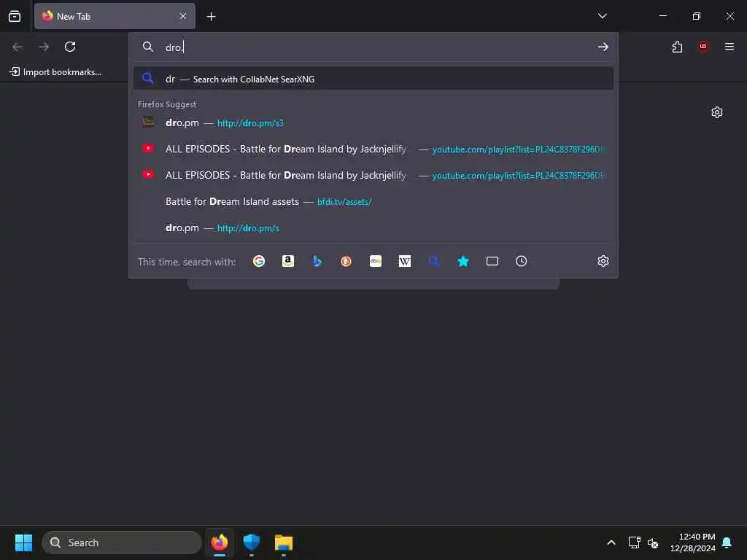Open search settings gear in suggestions panel
Screen dimensions: 747x560
pos(603,261)
